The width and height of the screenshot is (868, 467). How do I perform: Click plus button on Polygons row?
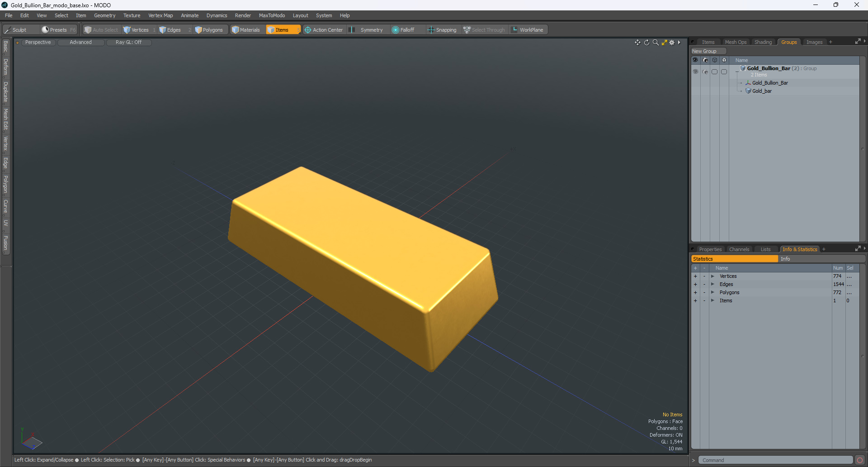pos(695,292)
